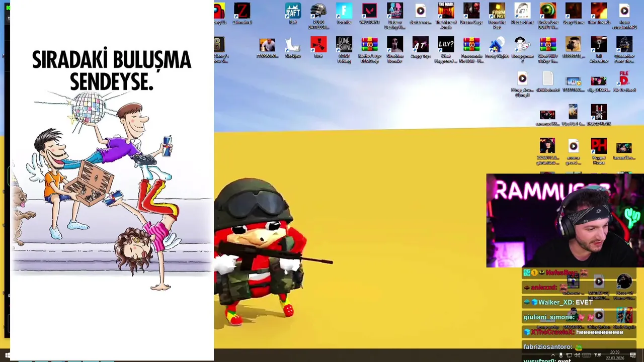The image size is (644, 362).
Task: Select the dexter-me media file icon
Action: (421, 14)
